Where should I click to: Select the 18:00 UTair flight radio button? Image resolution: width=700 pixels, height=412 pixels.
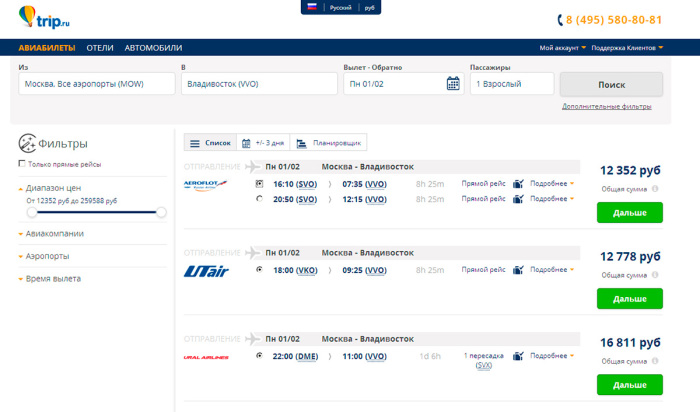pos(259,270)
